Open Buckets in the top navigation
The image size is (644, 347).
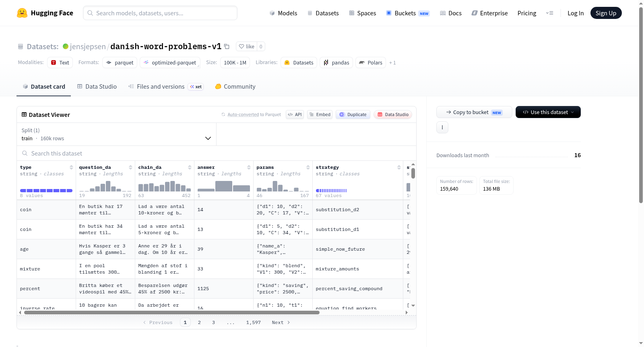point(408,13)
